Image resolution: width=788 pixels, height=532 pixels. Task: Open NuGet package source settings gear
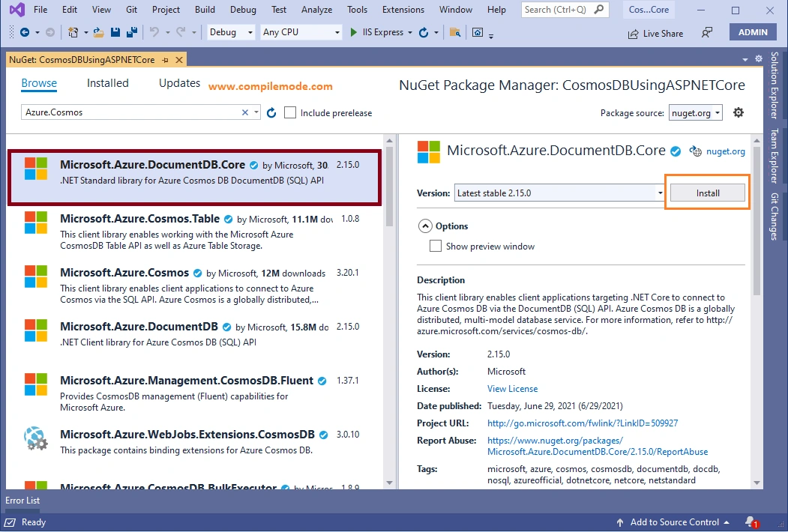click(x=739, y=112)
